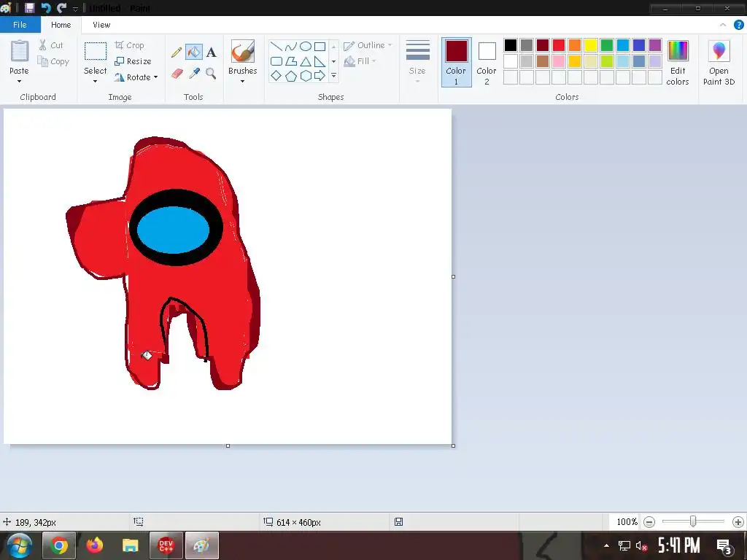Open the Size line thickness dropdown
The width and height of the screenshot is (747, 560).
(x=417, y=62)
